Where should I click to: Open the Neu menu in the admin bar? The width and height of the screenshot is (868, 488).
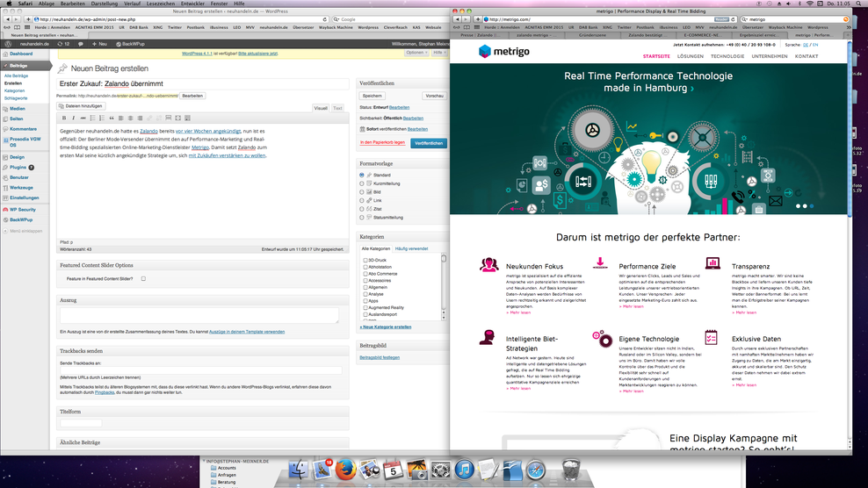[x=99, y=44]
